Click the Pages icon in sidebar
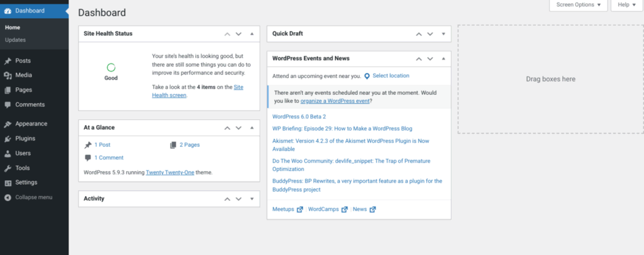This screenshot has width=644, height=255. click(8, 90)
